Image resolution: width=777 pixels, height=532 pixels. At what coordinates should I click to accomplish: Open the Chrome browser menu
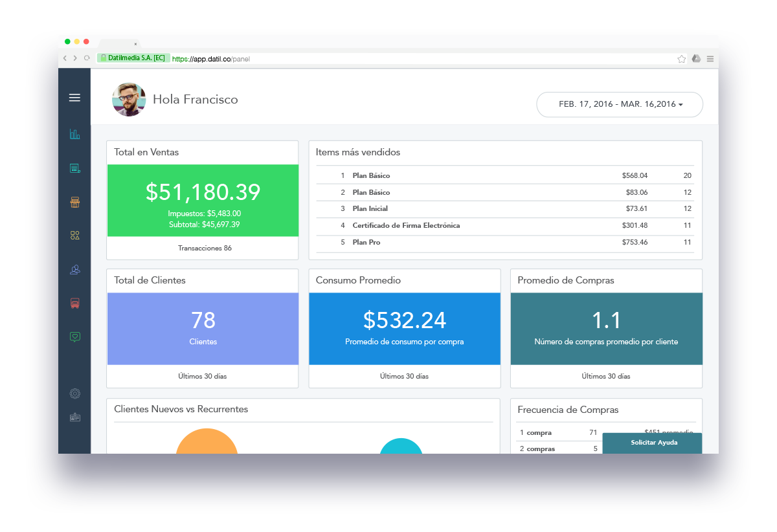[710, 58]
